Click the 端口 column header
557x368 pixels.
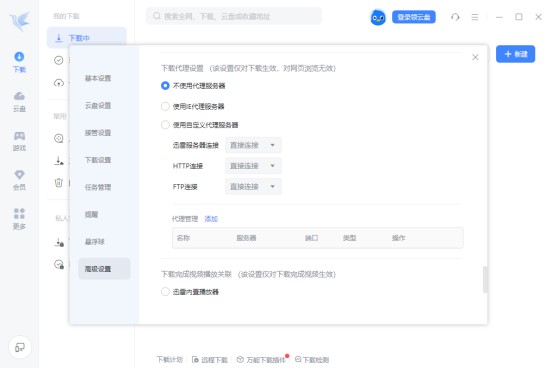312,238
